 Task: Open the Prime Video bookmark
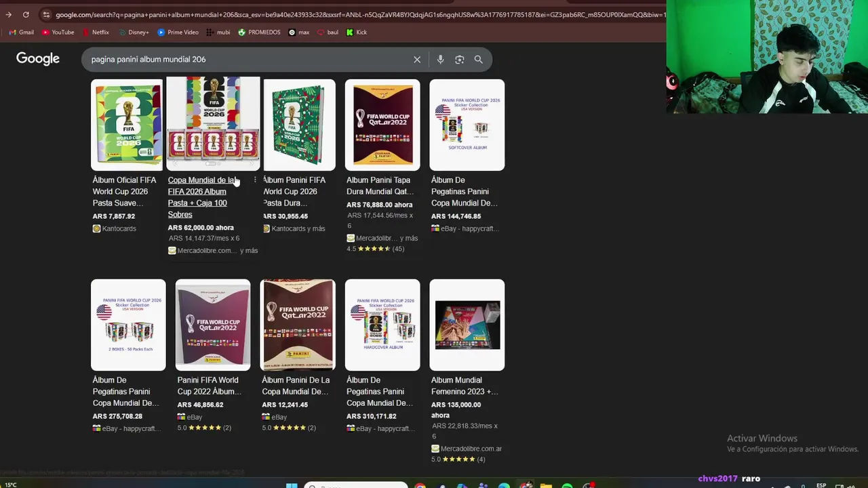(178, 32)
